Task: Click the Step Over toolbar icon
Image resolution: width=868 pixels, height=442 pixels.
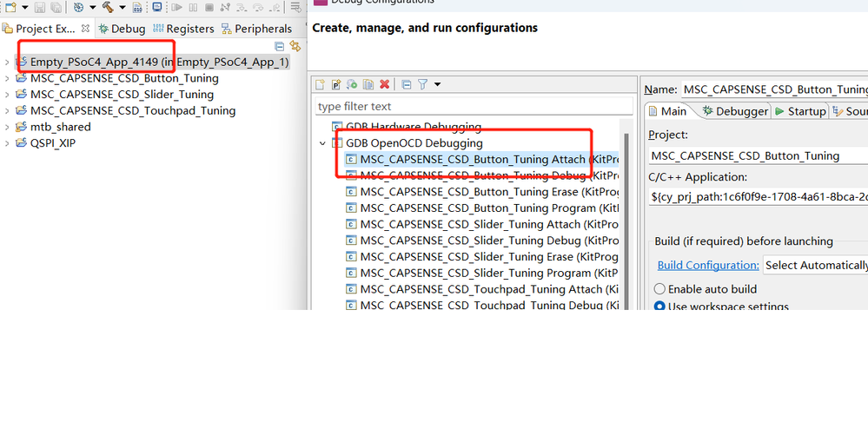Action: tap(258, 7)
